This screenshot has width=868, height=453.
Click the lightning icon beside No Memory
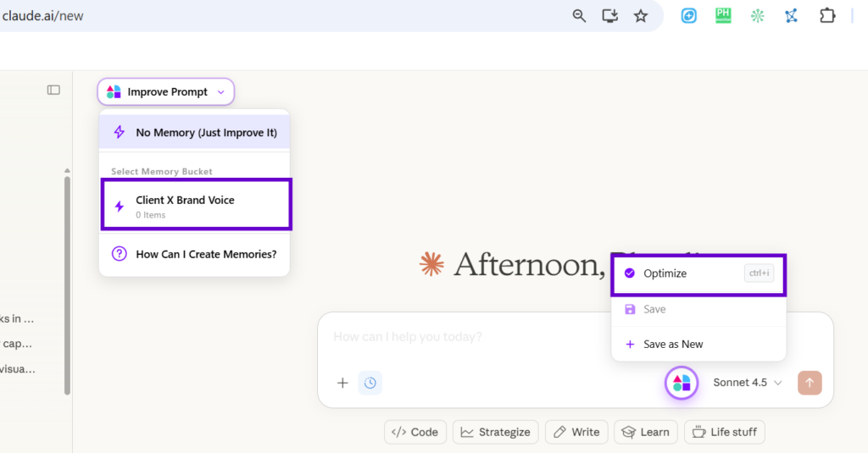click(119, 132)
